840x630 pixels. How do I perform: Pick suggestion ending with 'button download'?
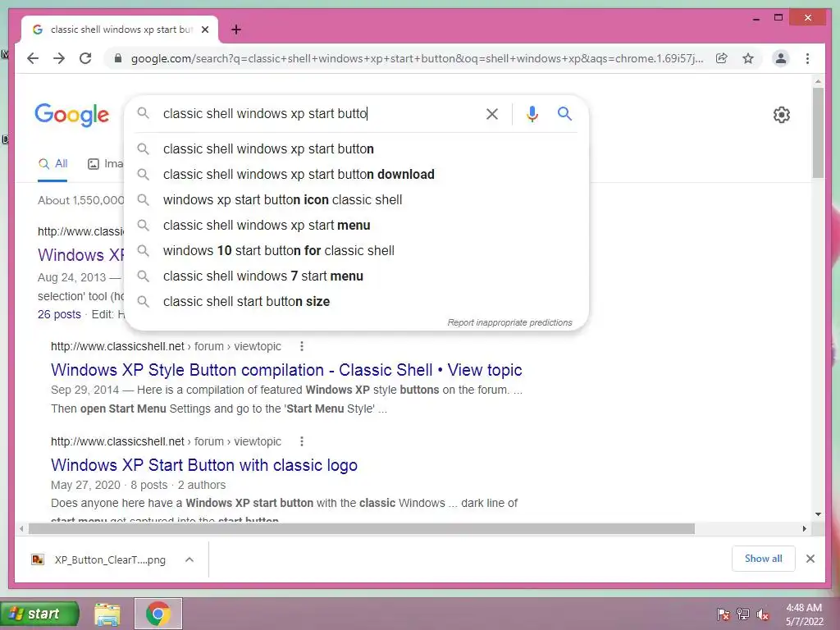(356, 174)
